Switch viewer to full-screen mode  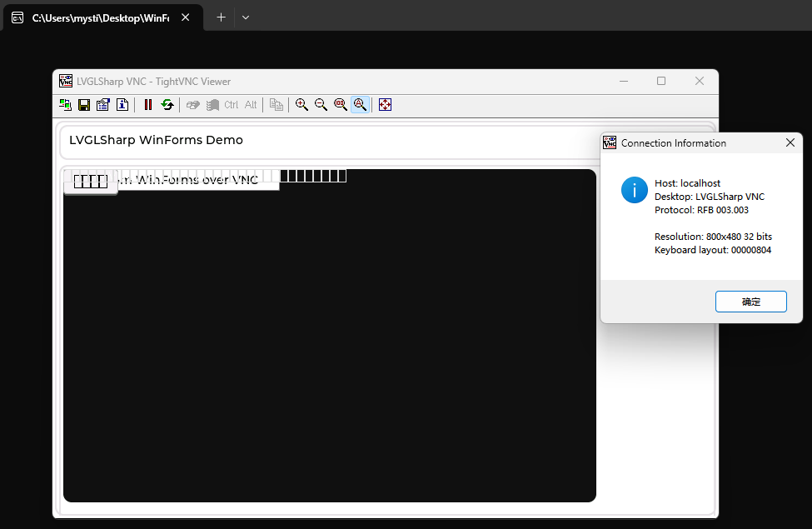(x=385, y=104)
